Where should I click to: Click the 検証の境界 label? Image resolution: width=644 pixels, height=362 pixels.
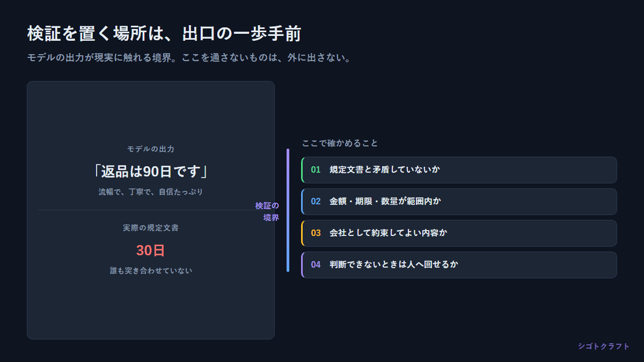(267, 211)
